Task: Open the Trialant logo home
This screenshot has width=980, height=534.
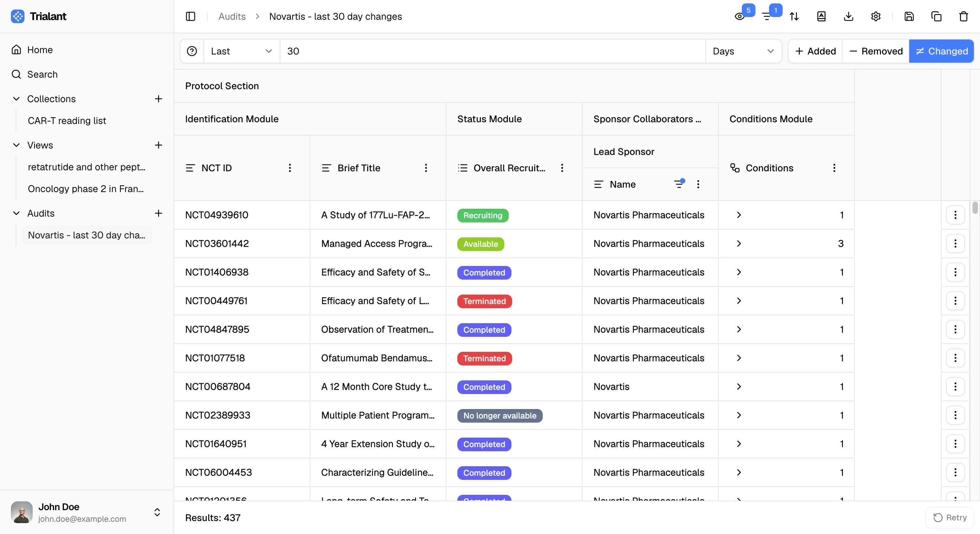Action: [38, 16]
